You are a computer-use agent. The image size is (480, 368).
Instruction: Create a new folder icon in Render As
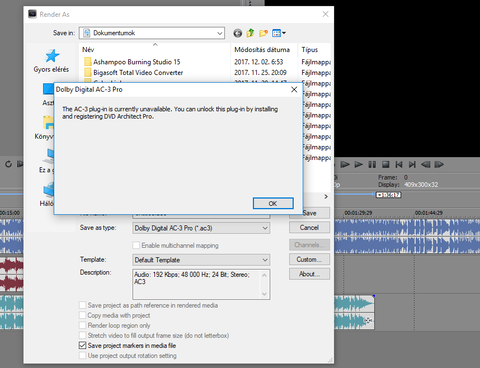pos(263,33)
